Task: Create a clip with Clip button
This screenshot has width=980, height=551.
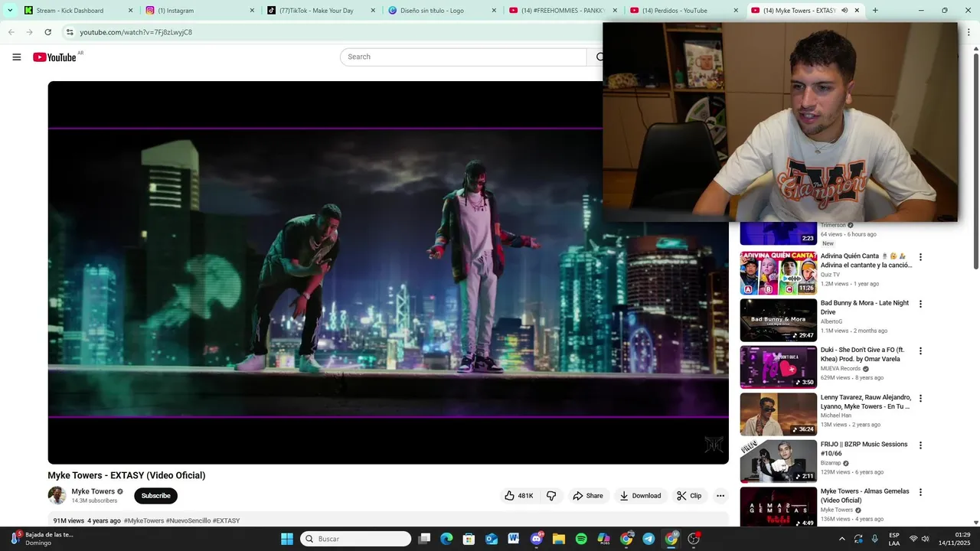Action: coord(688,496)
